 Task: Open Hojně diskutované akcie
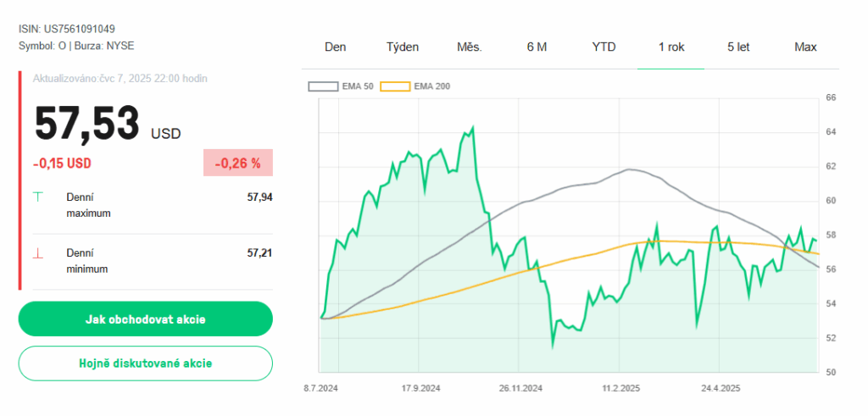(145, 363)
